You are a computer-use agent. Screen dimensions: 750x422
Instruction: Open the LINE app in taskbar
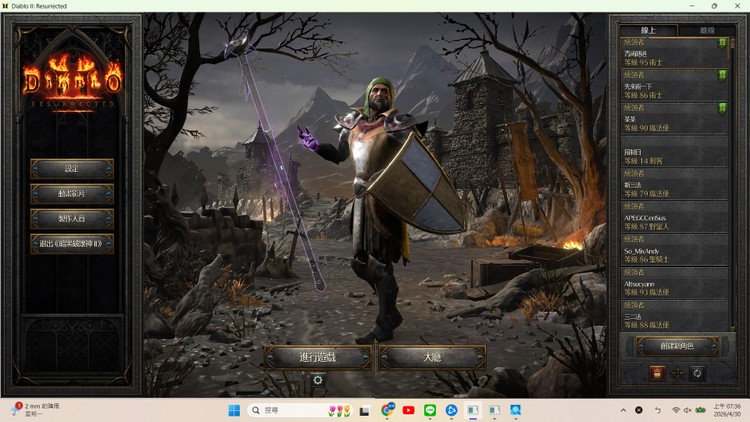[x=430, y=410]
